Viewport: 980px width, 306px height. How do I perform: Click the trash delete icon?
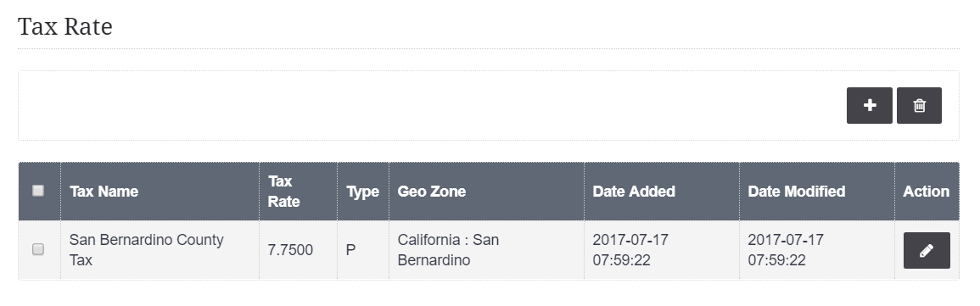(920, 106)
